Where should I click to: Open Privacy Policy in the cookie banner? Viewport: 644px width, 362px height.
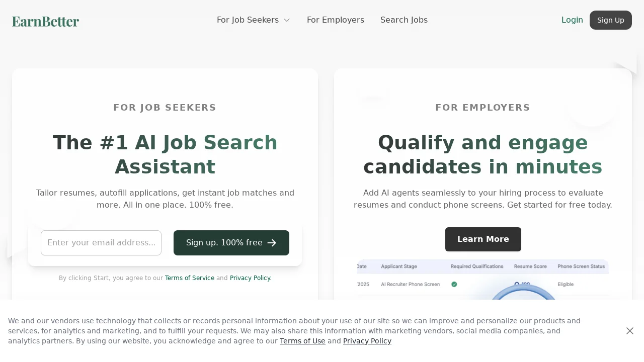367,341
